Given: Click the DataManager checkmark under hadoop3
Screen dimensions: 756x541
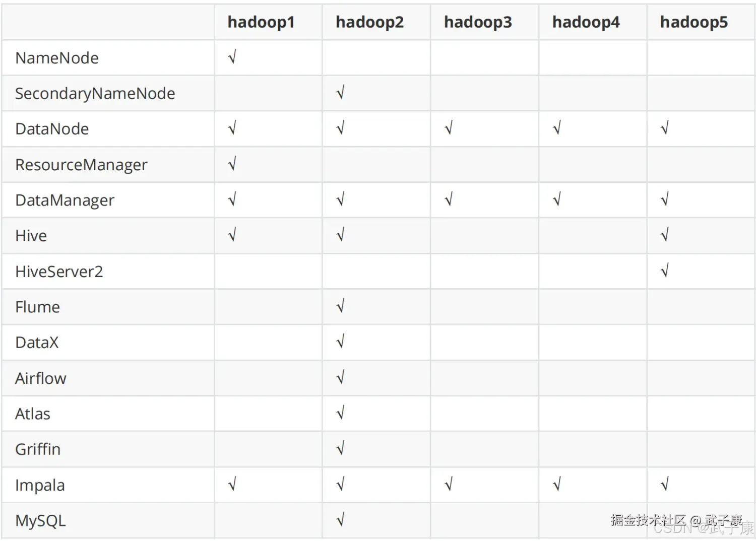Looking at the screenshot, I should [x=449, y=200].
